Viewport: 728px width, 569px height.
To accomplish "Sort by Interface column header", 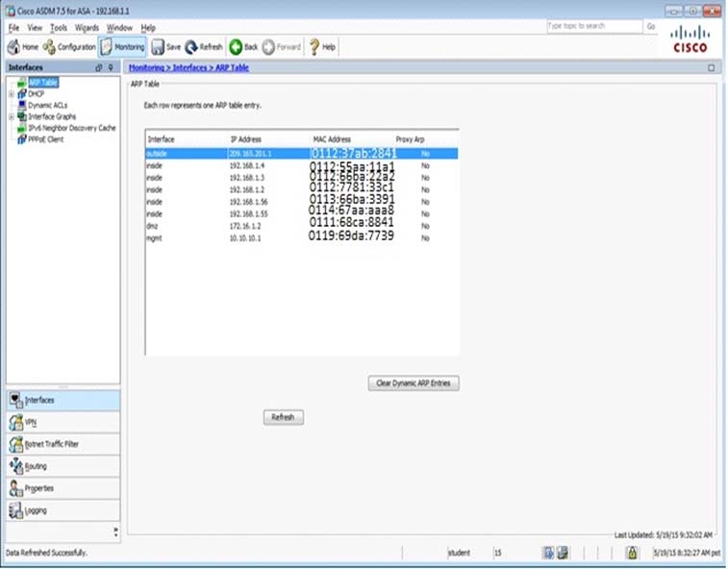I will pyautogui.click(x=161, y=139).
